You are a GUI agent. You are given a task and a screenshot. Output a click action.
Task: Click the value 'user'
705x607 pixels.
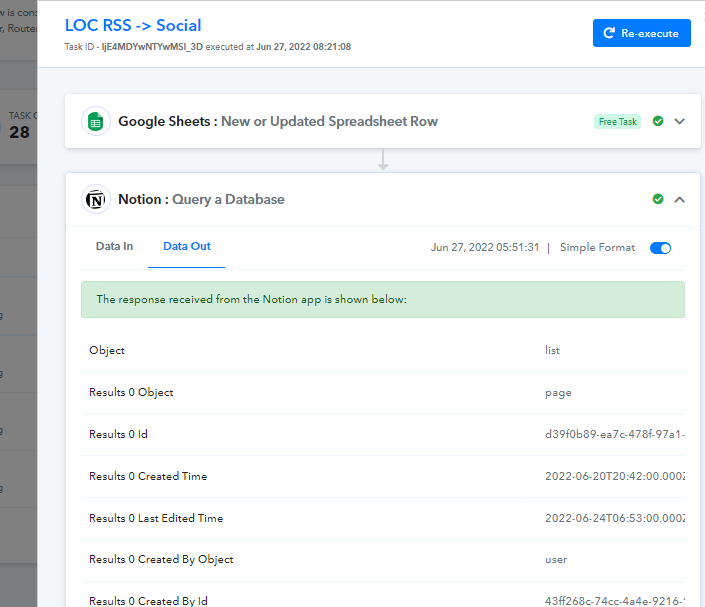[x=556, y=560]
